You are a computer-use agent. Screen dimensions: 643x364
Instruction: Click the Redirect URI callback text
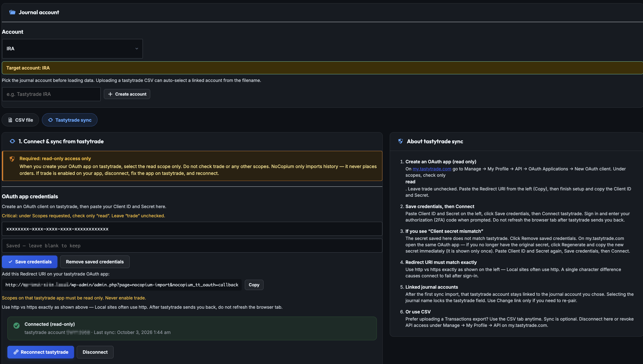click(122, 285)
